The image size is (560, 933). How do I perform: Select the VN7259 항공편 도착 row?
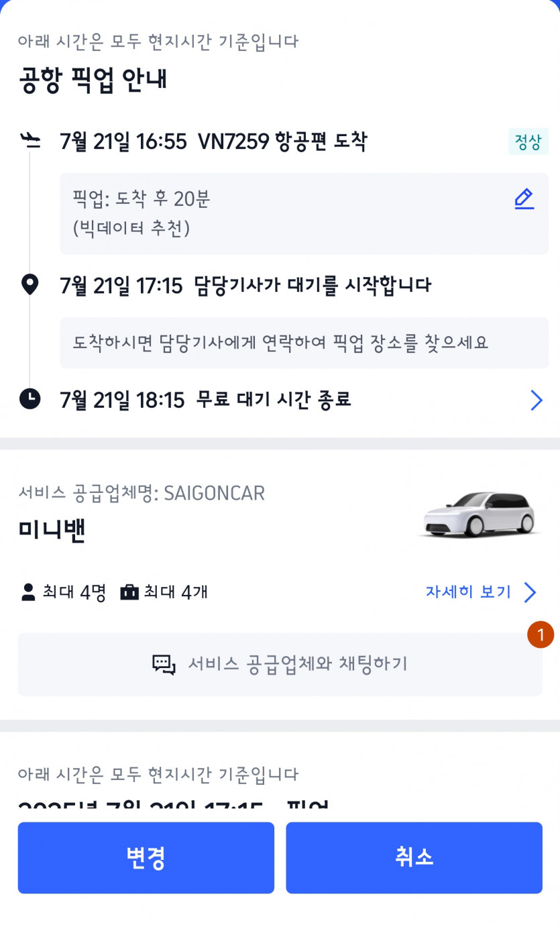click(215, 142)
